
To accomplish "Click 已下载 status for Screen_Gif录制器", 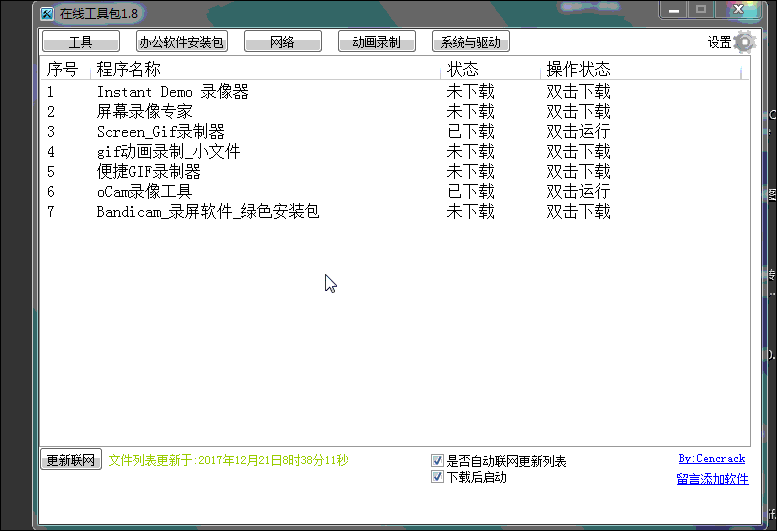I will point(470,132).
